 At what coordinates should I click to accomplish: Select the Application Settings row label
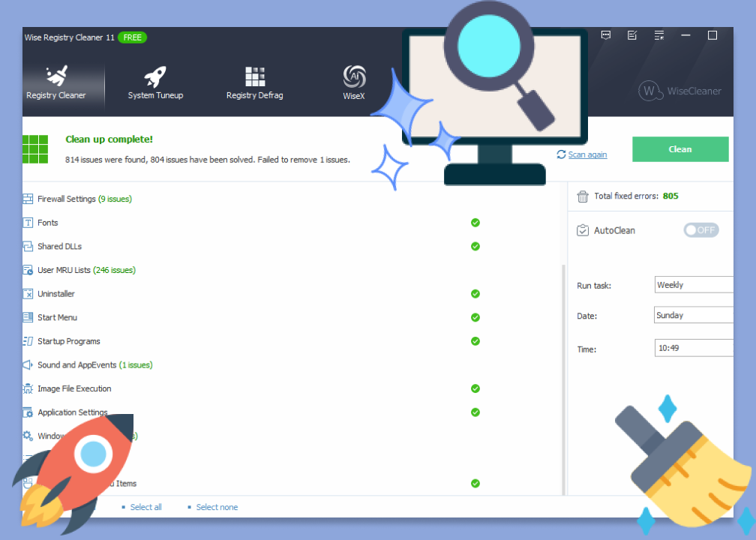tap(73, 412)
